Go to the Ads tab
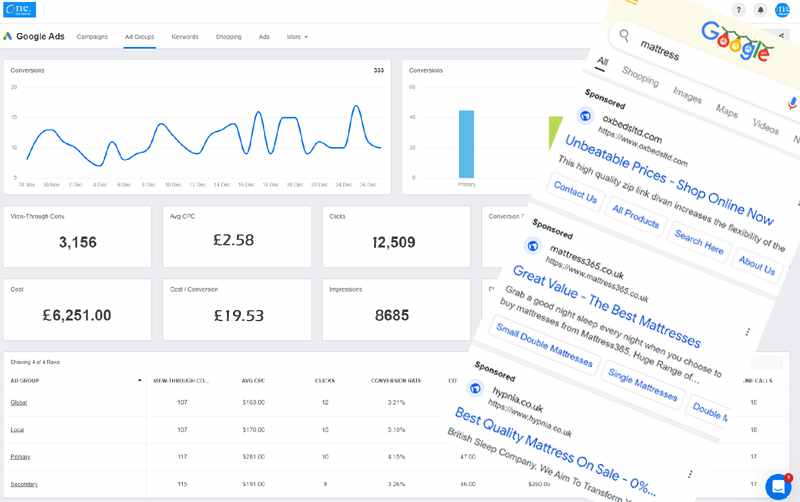 click(x=264, y=37)
